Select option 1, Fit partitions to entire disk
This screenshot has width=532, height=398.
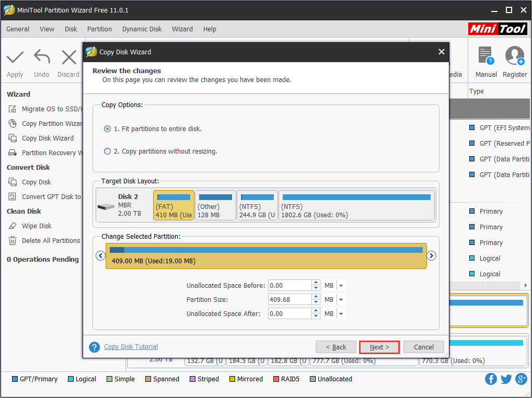pyautogui.click(x=107, y=128)
